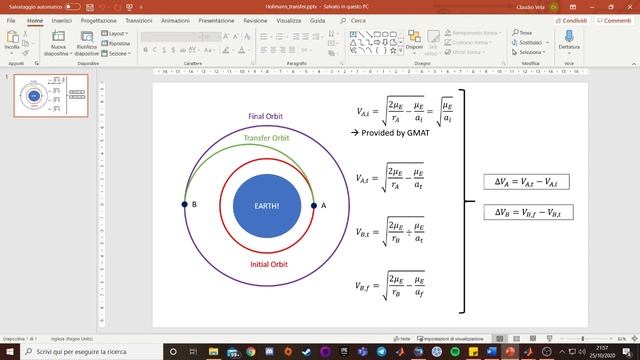Open the font name combo box
This screenshot has width=640, height=360.
171,37
